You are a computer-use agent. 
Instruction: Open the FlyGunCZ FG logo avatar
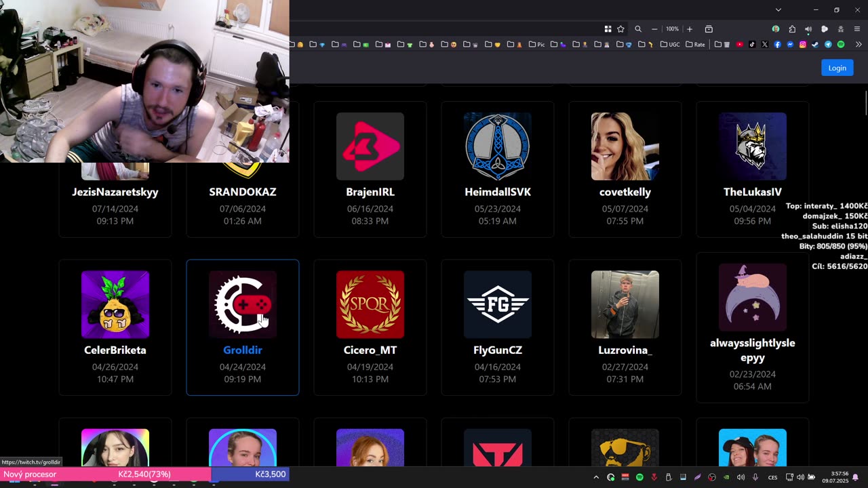[498, 304]
